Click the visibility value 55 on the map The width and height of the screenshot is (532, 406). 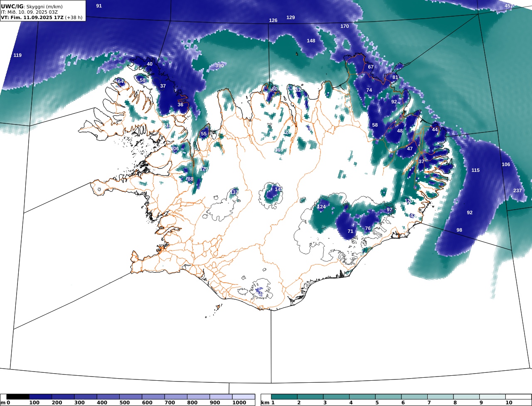click(204, 134)
